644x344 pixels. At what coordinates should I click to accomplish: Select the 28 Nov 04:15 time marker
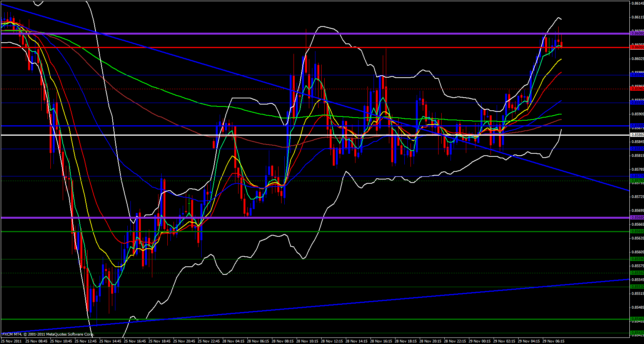coord(234,341)
